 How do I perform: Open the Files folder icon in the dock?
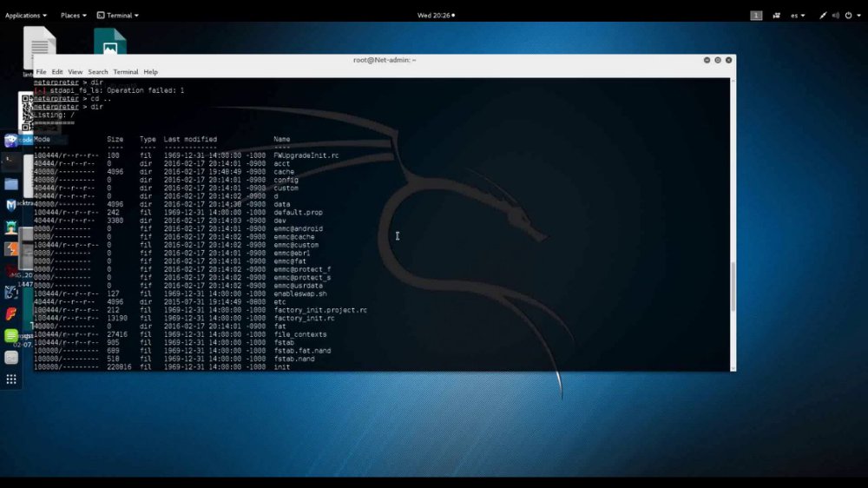click(x=11, y=184)
